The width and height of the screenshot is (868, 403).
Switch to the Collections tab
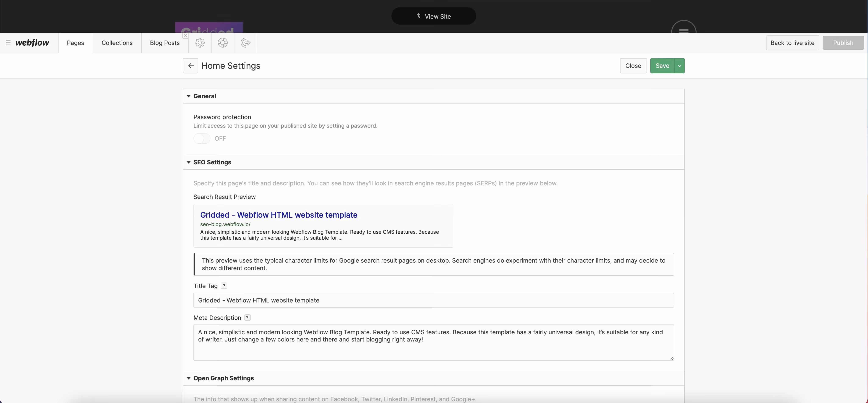117,43
